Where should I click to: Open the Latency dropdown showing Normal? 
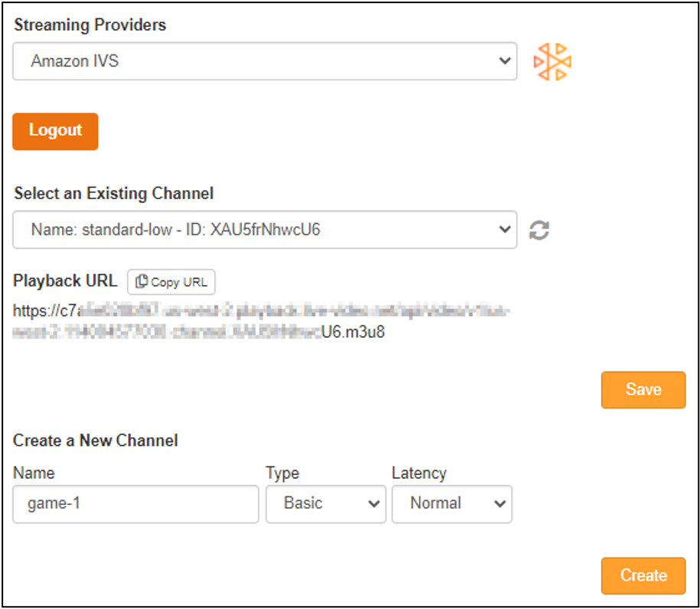(452, 504)
